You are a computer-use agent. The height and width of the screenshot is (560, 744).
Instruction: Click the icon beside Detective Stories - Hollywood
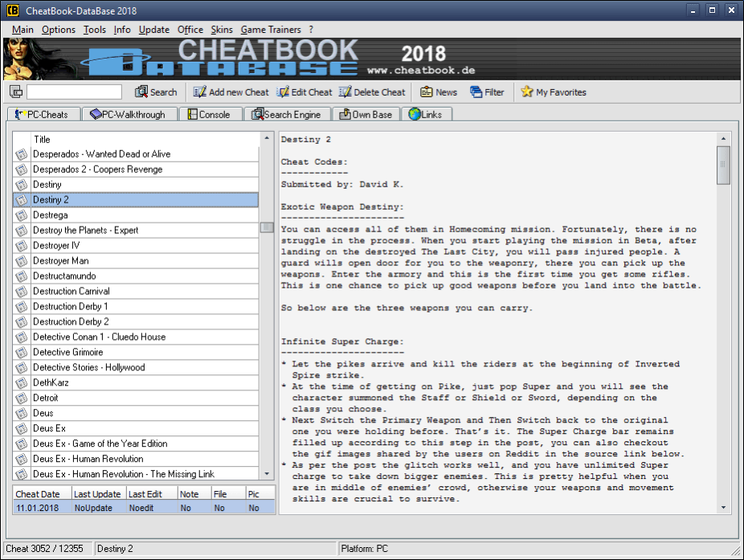click(x=22, y=367)
